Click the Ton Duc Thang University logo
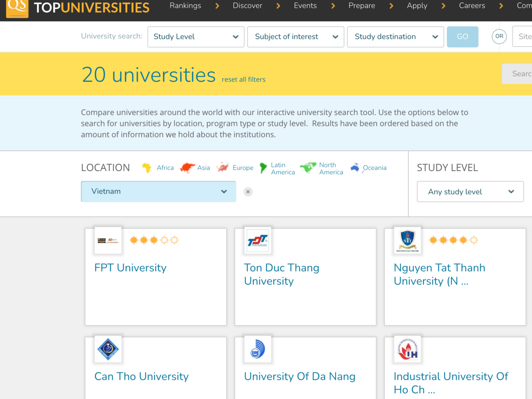532x399 pixels. point(258,240)
